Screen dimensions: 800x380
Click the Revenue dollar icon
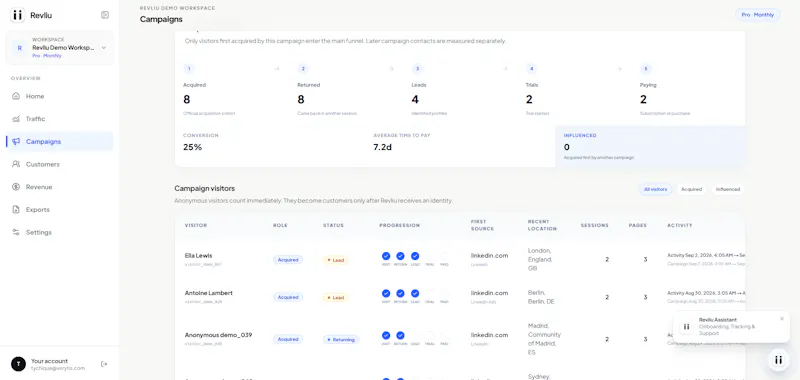coord(16,187)
